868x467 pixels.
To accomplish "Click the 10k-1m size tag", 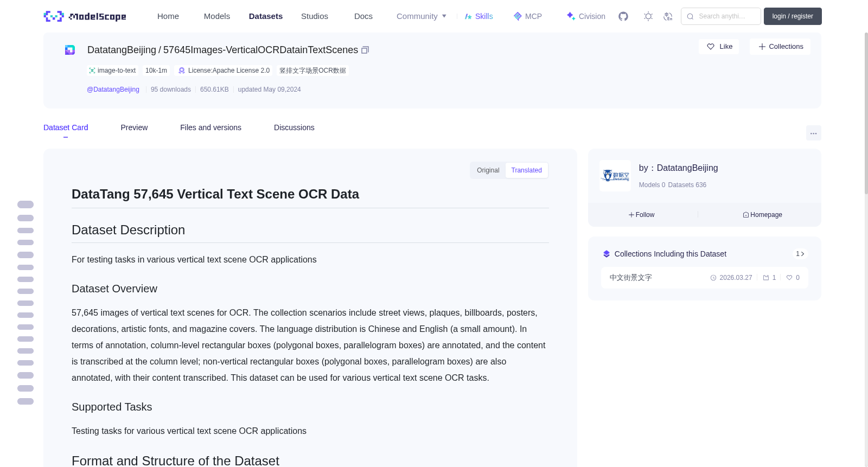I will (x=156, y=71).
